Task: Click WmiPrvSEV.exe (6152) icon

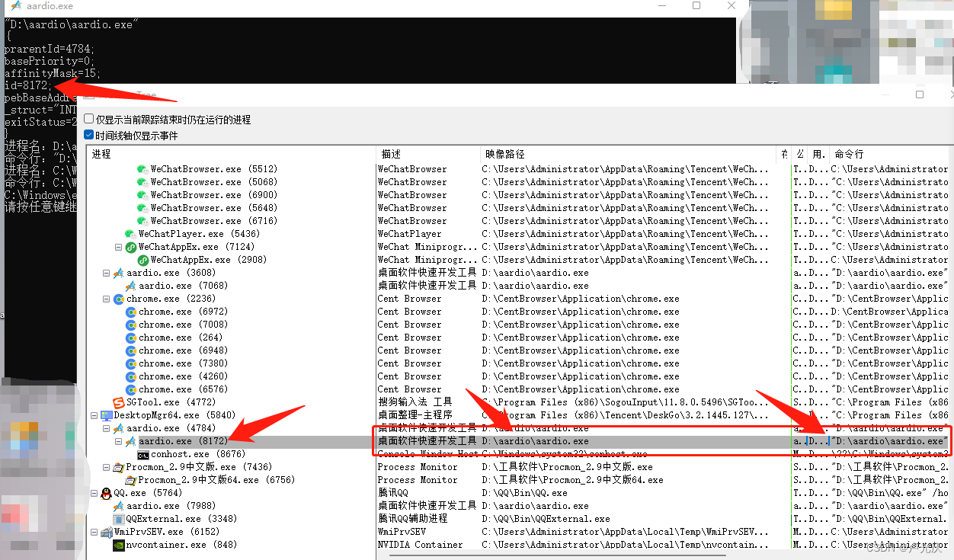Action: tap(106, 532)
